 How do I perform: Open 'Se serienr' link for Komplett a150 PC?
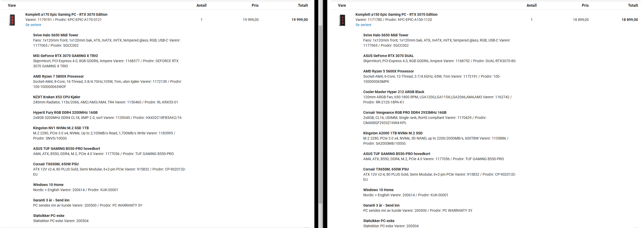(x=363, y=25)
